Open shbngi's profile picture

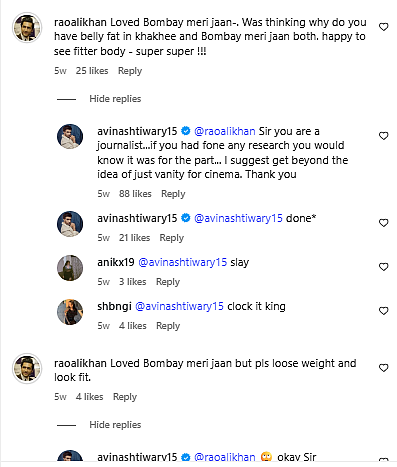click(70, 312)
